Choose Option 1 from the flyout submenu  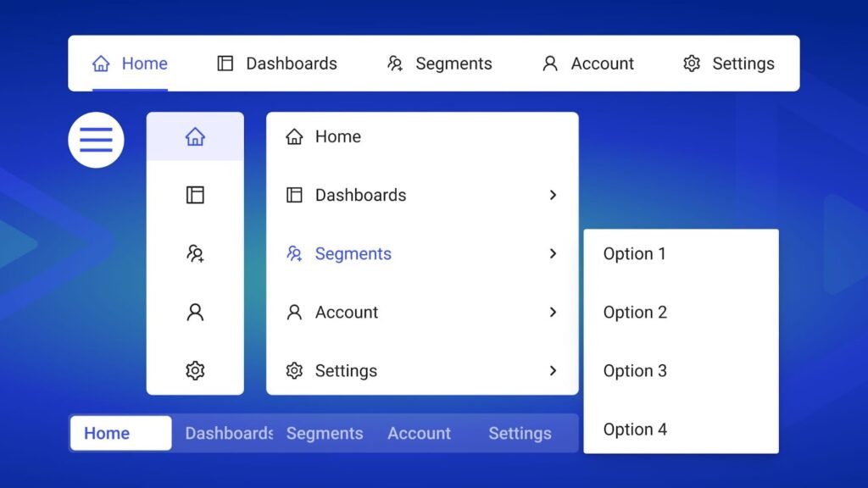635,253
